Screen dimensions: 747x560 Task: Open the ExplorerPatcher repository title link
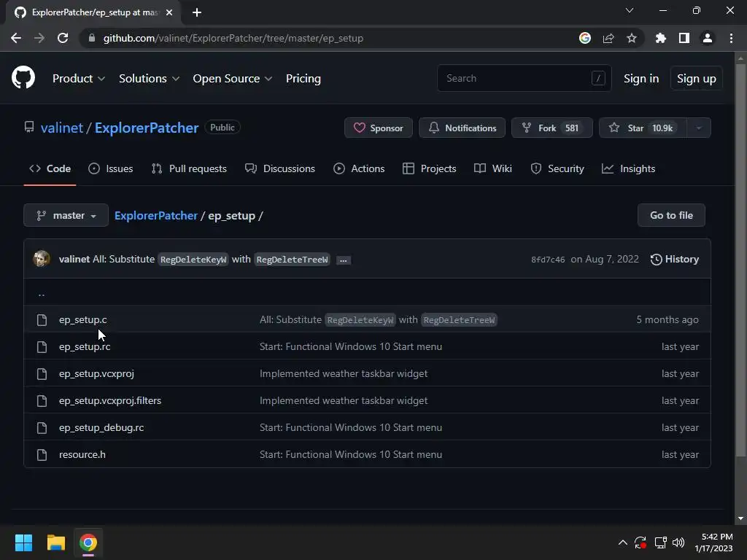click(146, 128)
